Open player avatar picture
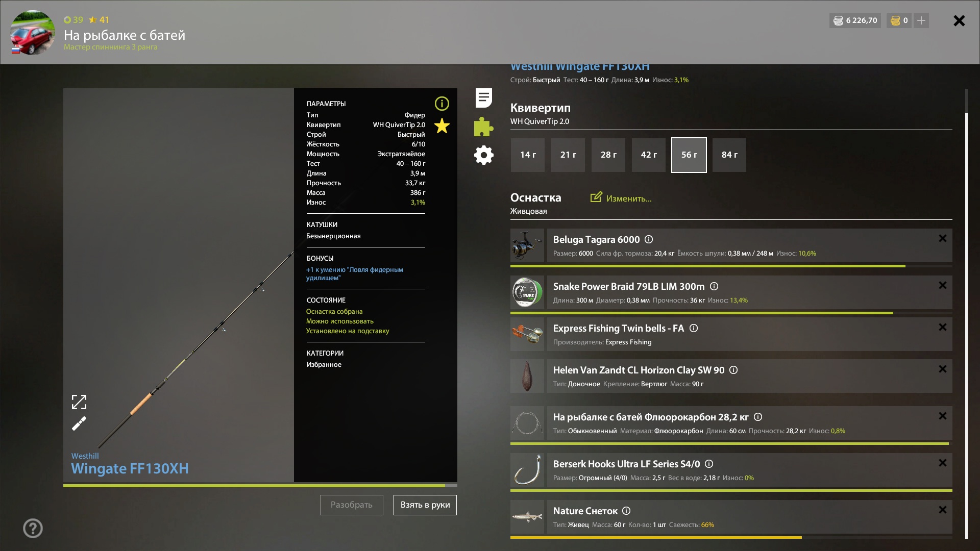This screenshot has height=551, width=980. point(33,32)
